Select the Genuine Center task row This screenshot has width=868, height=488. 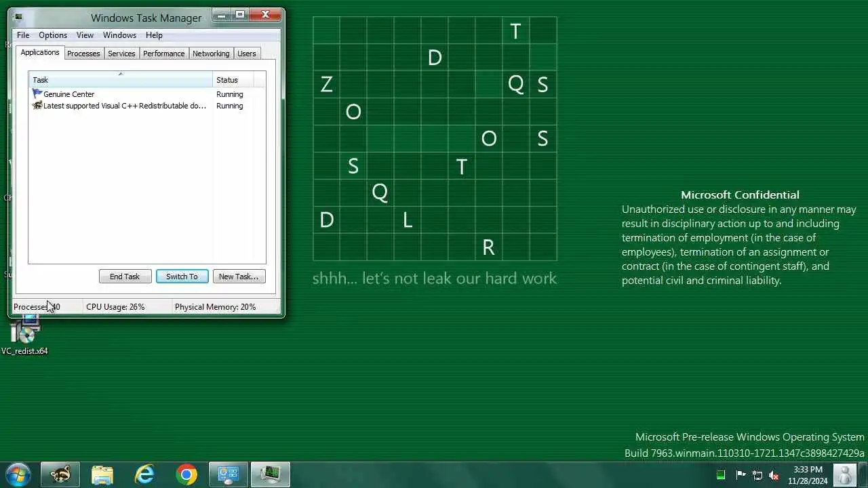tap(147, 94)
